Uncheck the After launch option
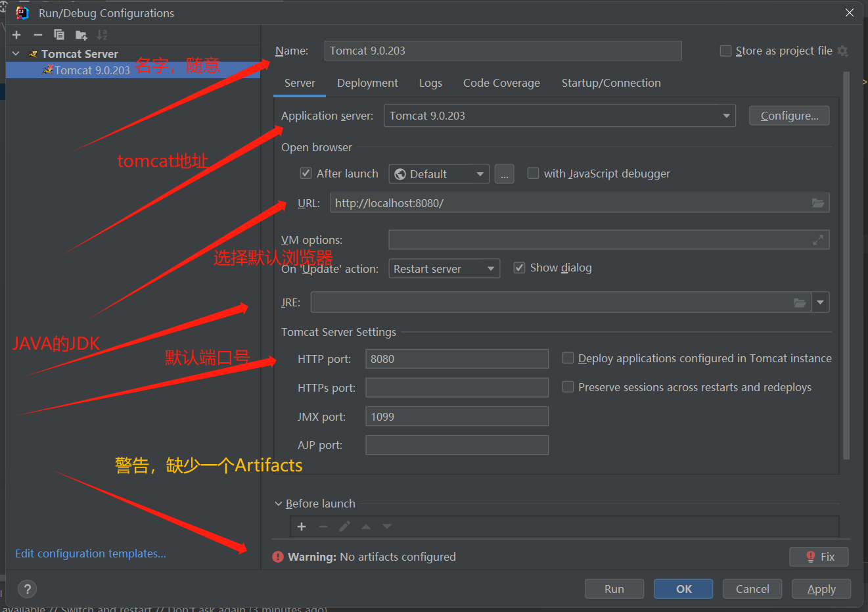 [x=306, y=173]
